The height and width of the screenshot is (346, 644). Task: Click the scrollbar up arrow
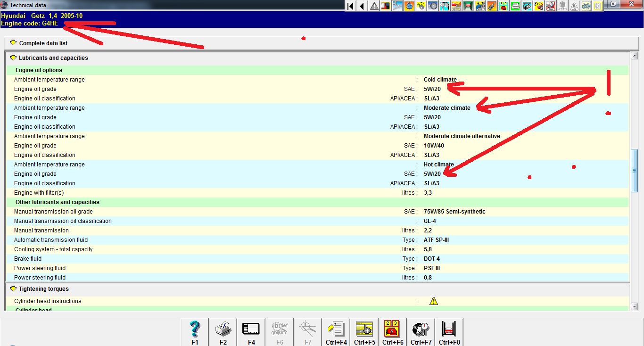[x=634, y=56]
